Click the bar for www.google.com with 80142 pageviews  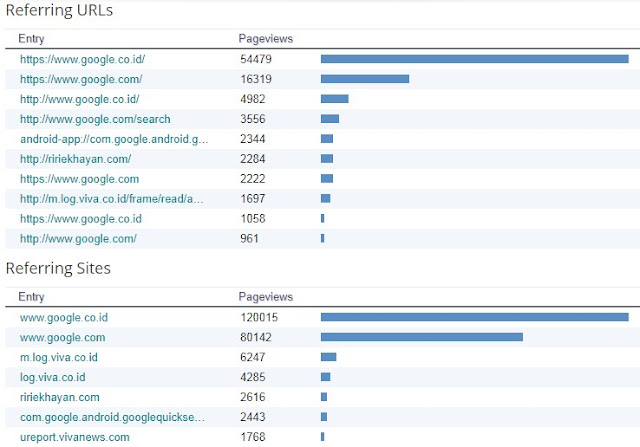click(x=422, y=337)
